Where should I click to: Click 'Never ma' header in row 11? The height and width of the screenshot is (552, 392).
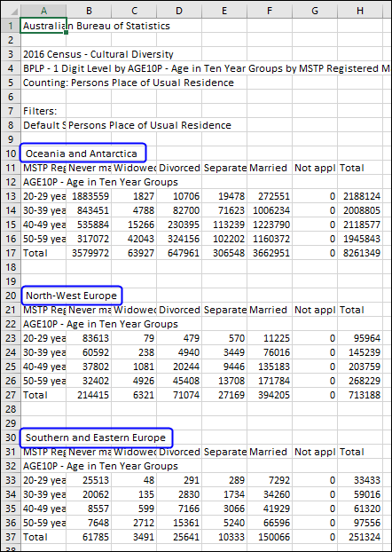(x=89, y=168)
